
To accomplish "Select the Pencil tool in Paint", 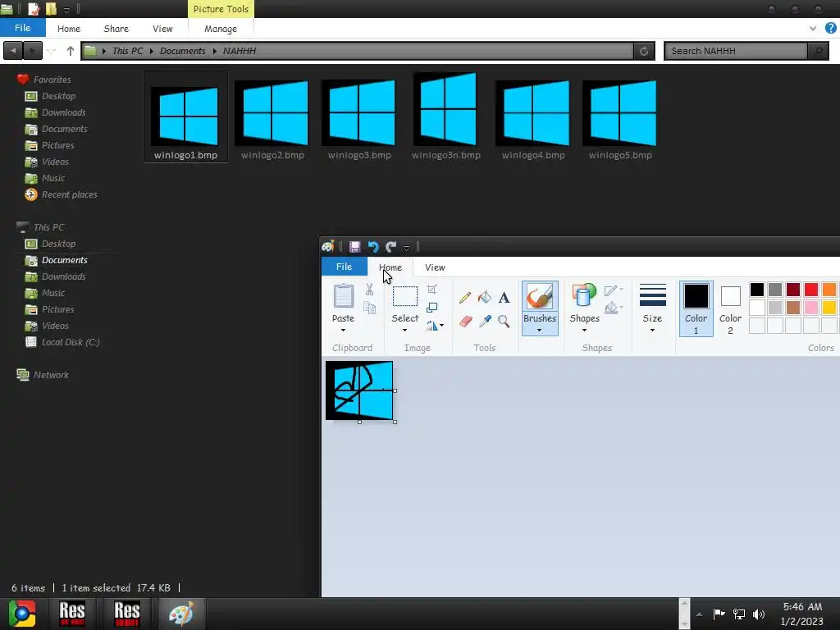I will 465,297.
